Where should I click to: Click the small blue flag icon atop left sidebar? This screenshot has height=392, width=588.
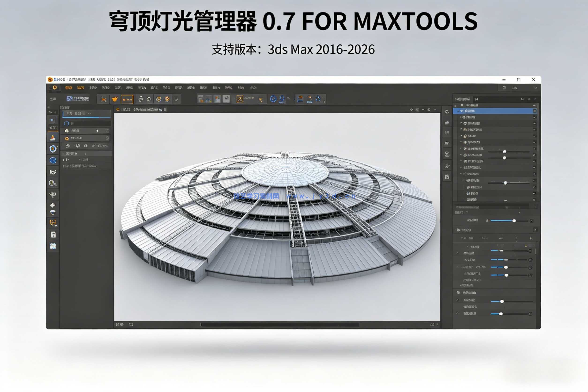[52, 121]
